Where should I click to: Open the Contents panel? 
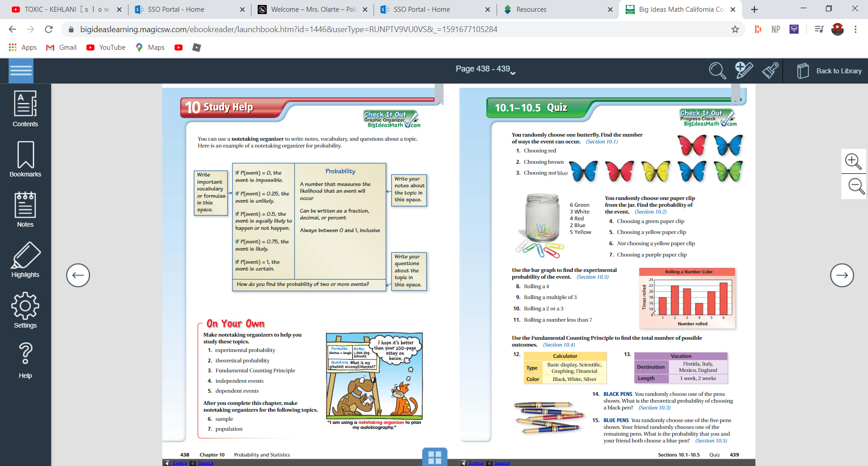(25, 109)
